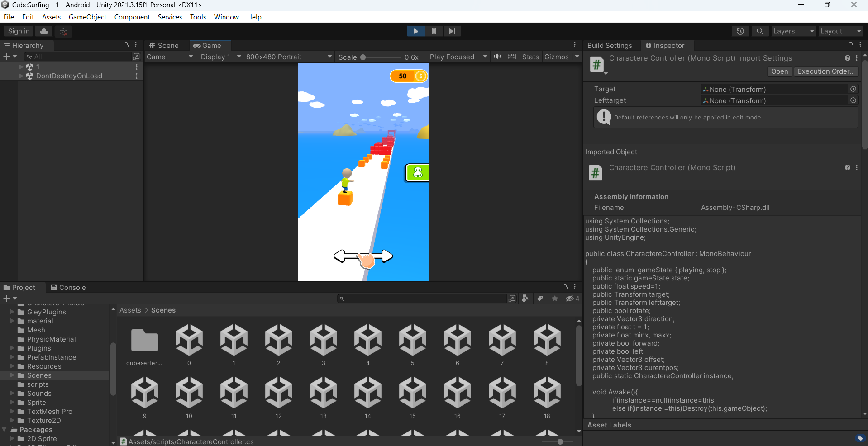Open the GameObject menu
The width and height of the screenshot is (868, 446).
[x=87, y=17]
